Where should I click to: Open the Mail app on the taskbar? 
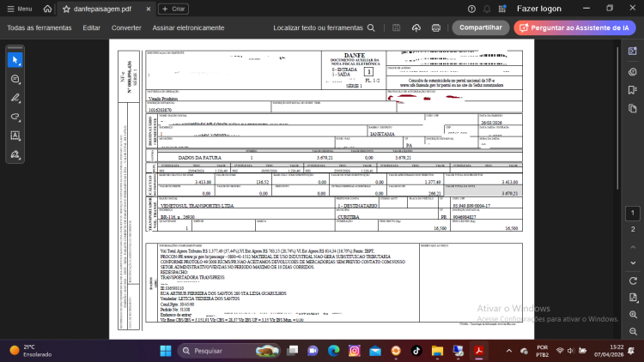[375, 351]
